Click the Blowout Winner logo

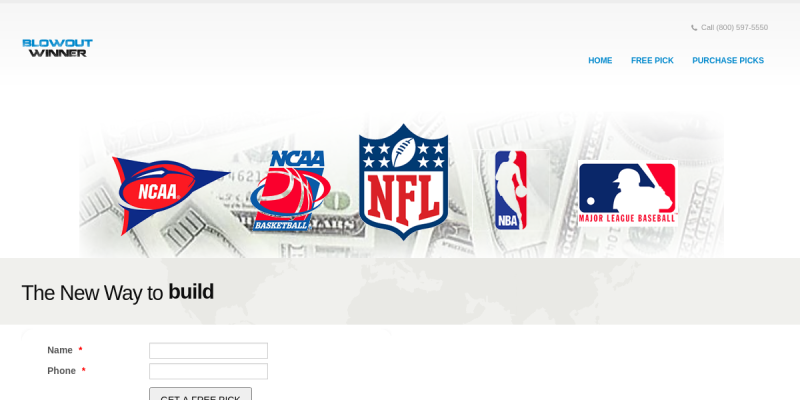[58, 48]
